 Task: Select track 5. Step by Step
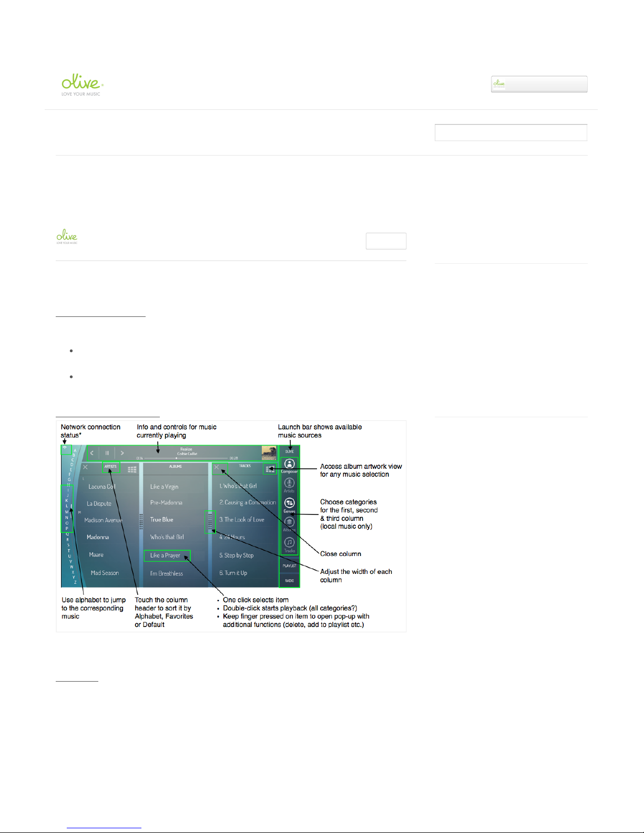pos(237,555)
